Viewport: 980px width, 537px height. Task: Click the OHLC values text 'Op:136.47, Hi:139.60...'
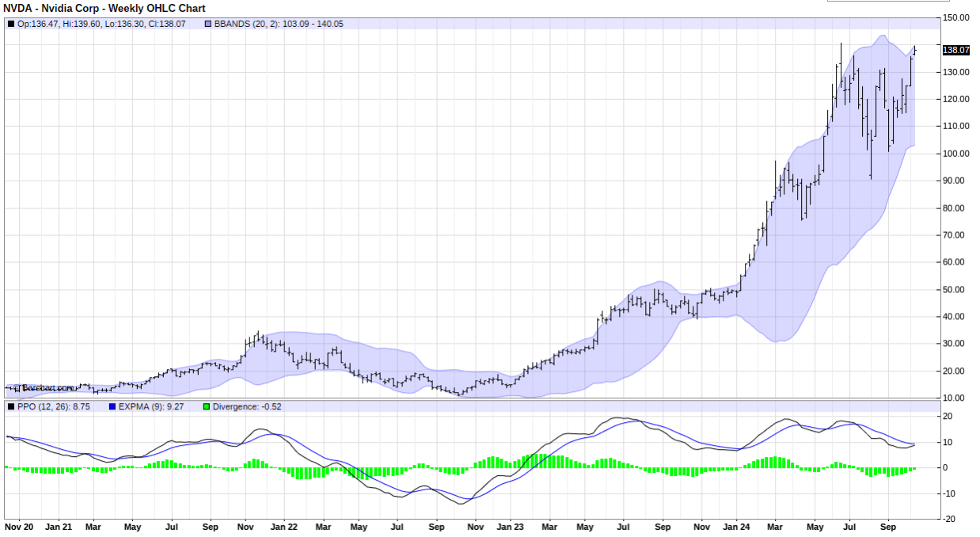(x=102, y=24)
